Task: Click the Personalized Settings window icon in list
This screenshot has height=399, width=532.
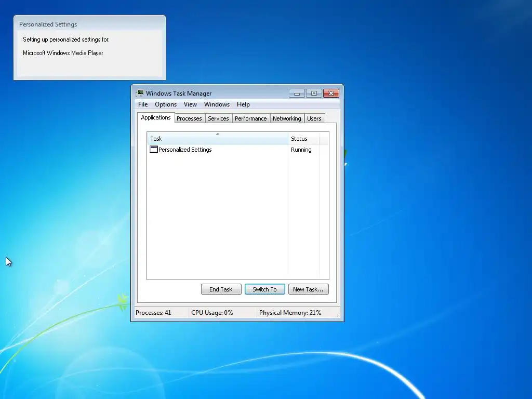Action: [x=154, y=149]
